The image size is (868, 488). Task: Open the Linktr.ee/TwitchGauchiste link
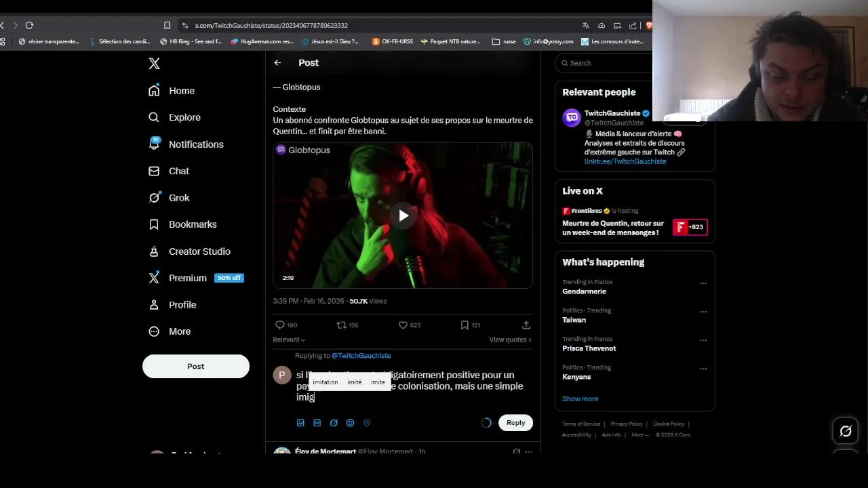(x=625, y=161)
